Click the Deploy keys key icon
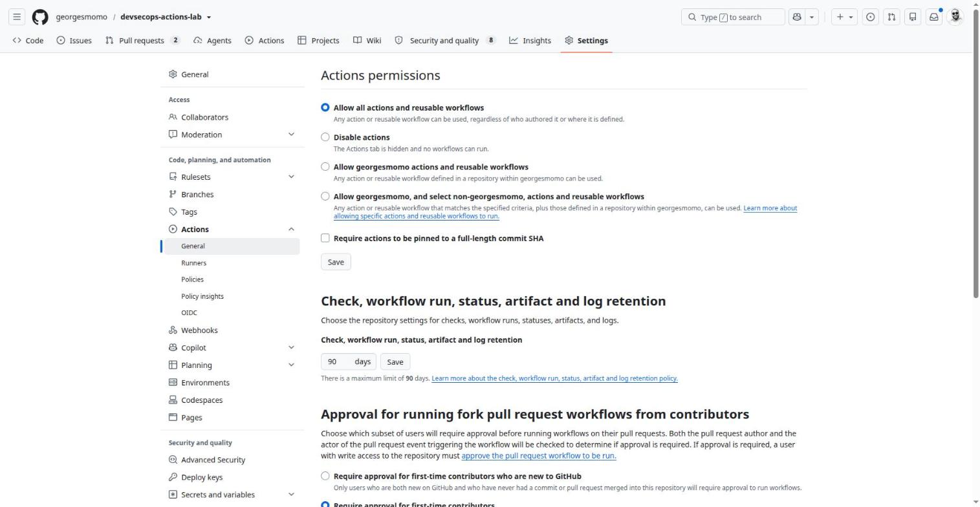The image size is (980, 507). click(x=173, y=477)
